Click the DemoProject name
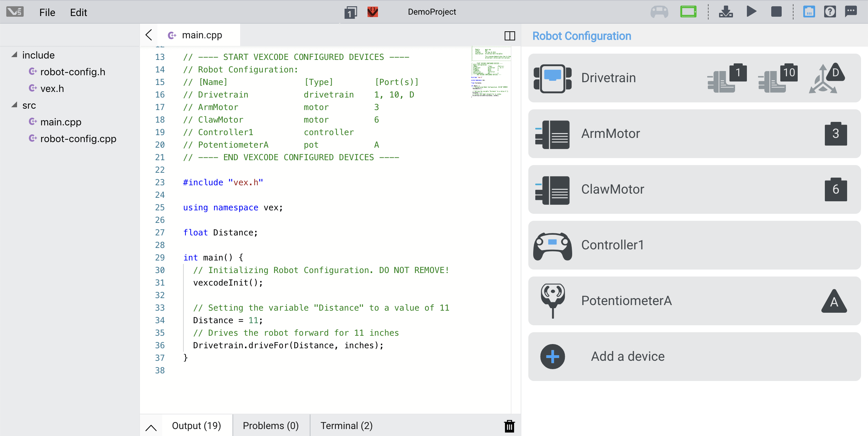This screenshot has height=436, width=868. pos(432,12)
